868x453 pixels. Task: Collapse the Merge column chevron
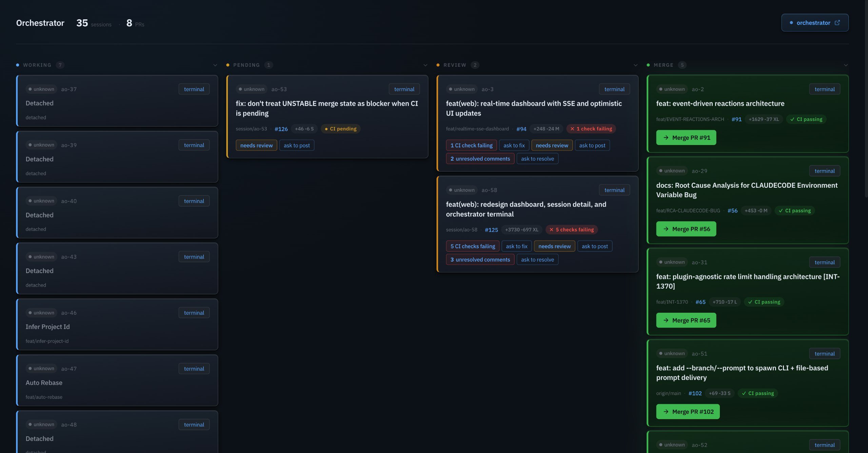(846, 65)
